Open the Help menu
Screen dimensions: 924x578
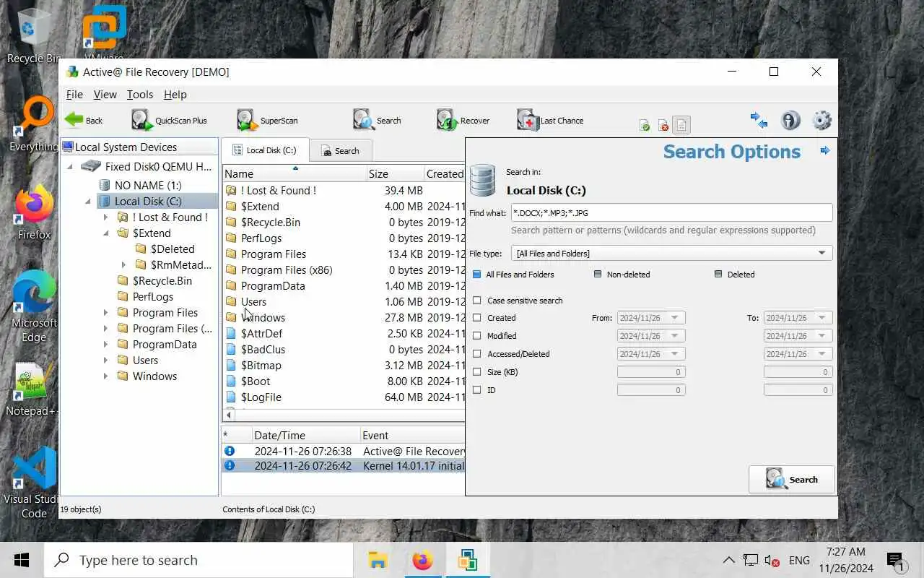(175, 94)
